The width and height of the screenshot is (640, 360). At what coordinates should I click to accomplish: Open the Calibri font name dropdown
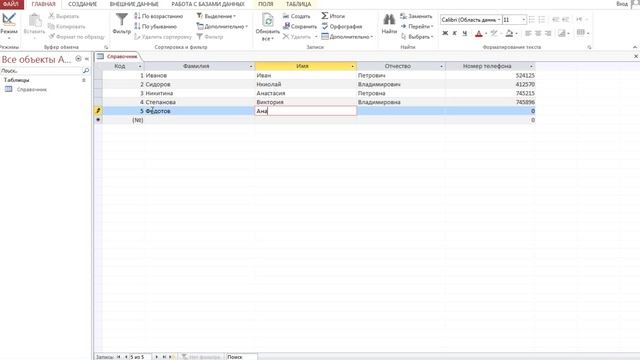[499, 20]
